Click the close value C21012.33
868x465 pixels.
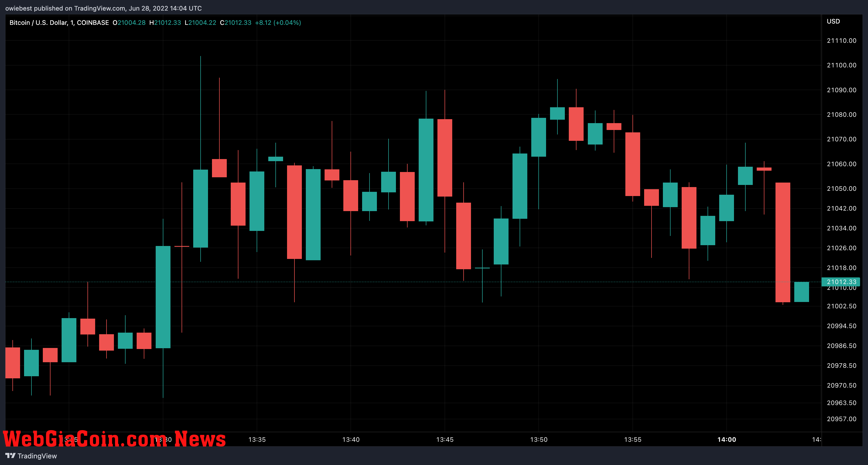pyautogui.click(x=236, y=22)
